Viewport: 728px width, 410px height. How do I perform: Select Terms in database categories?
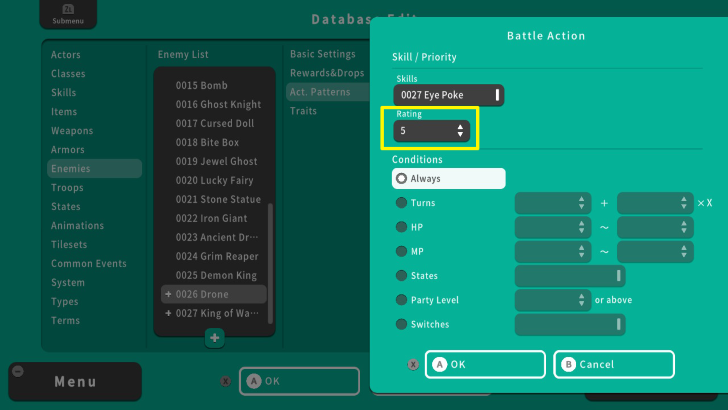click(x=65, y=321)
